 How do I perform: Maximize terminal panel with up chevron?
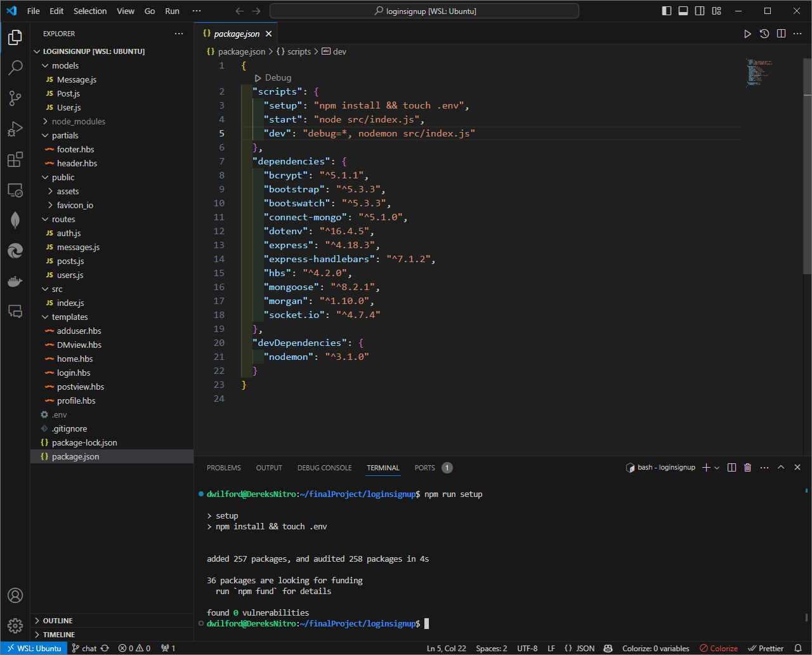[781, 468]
